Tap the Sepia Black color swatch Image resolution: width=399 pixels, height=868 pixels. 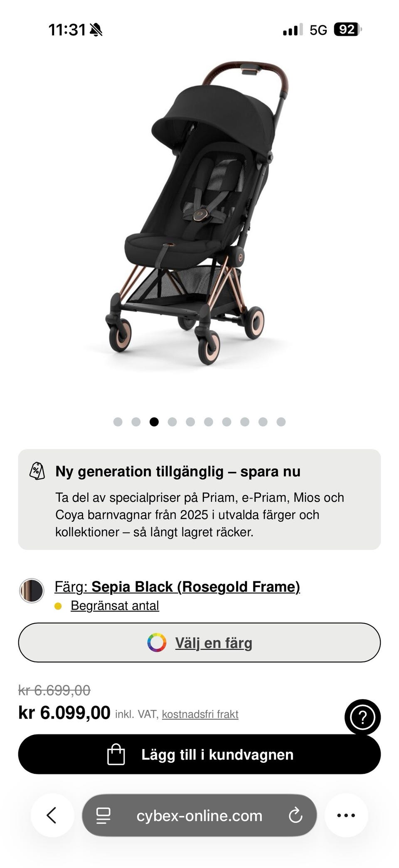[x=32, y=590]
